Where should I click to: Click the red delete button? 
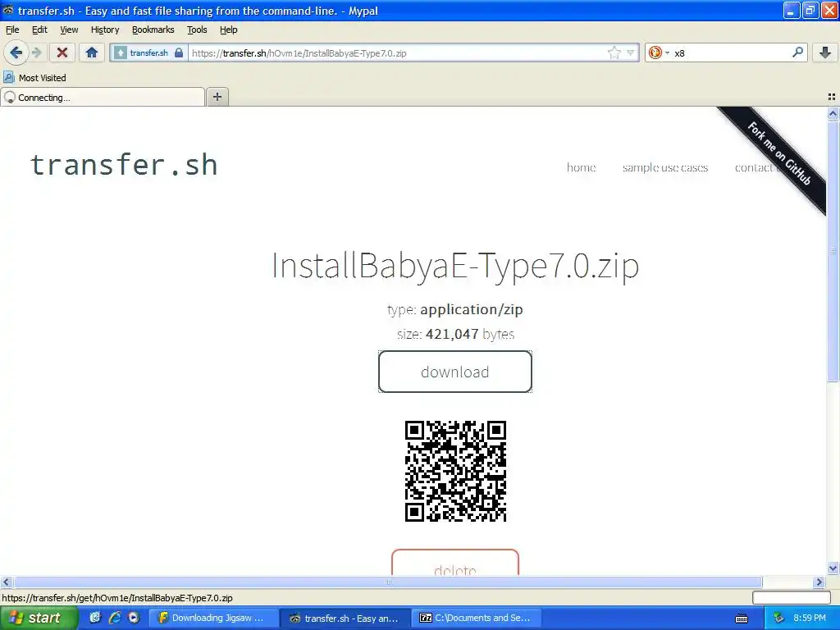coord(454,563)
